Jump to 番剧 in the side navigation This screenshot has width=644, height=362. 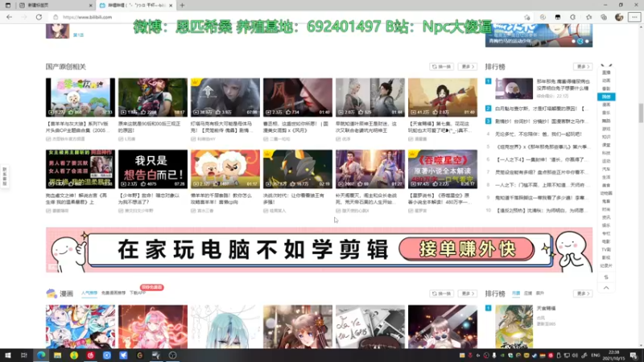[x=606, y=88]
